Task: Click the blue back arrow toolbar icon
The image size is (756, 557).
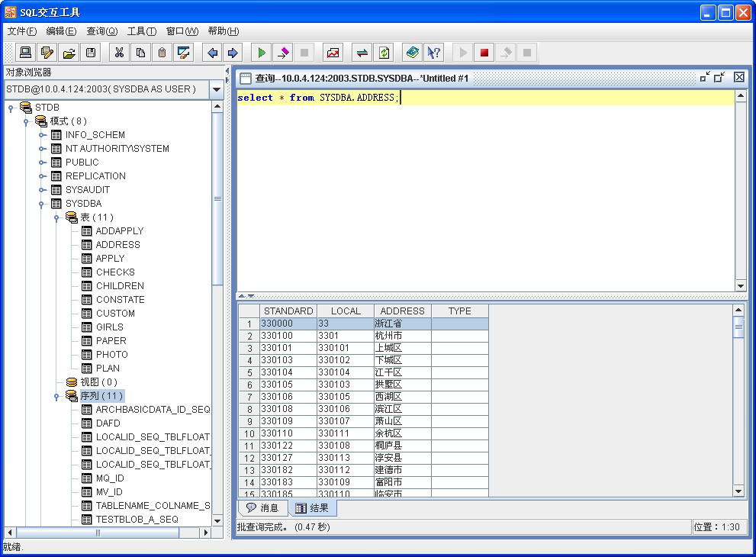Action: click(212, 53)
